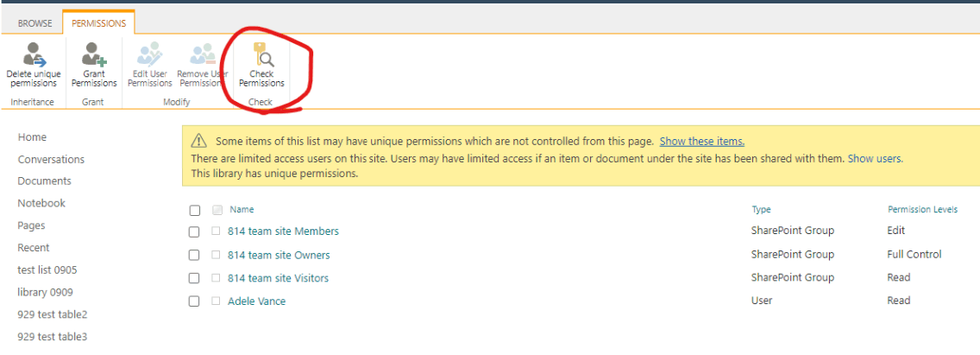Viewport: 980px width, 355px height.
Task: Click the Check Permissions key icon
Action: pyautogui.click(x=262, y=55)
